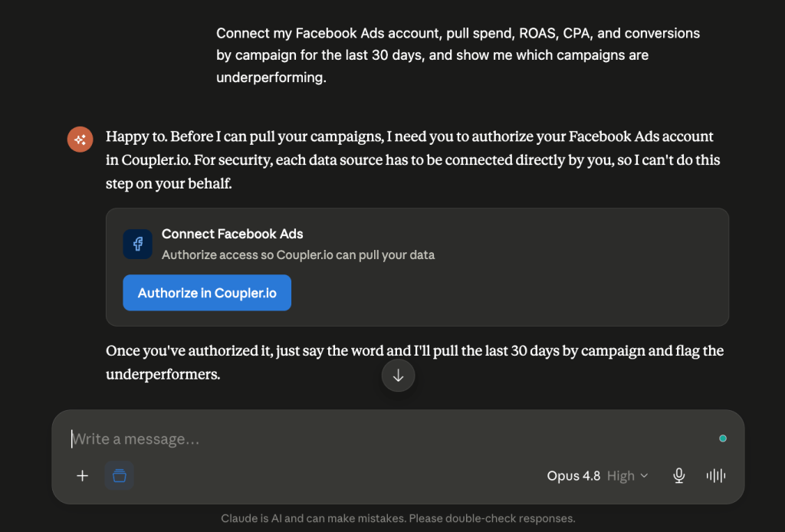Click the Claude assistant avatar icon

(80, 139)
